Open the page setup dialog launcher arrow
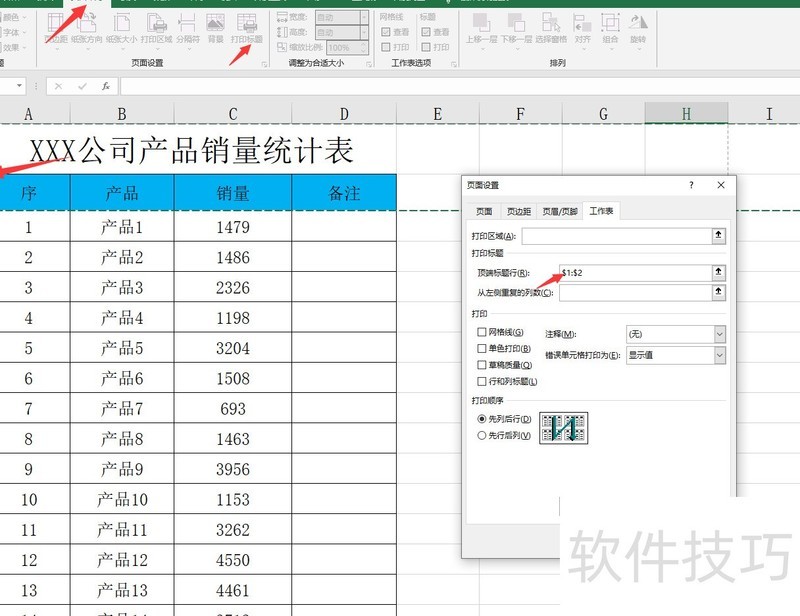 [264, 64]
